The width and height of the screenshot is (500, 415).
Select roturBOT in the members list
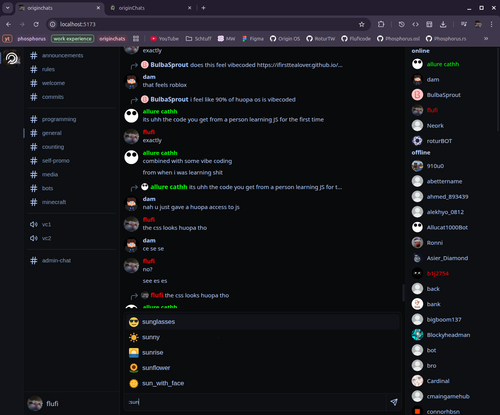pyautogui.click(x=452, y=141)
